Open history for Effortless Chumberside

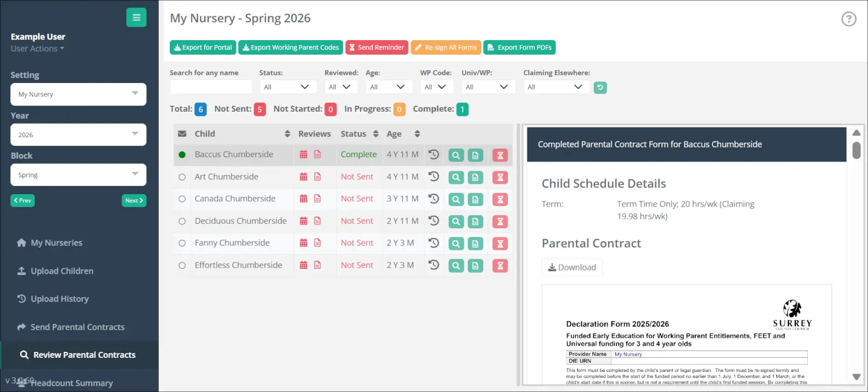(x=433, y=265)
